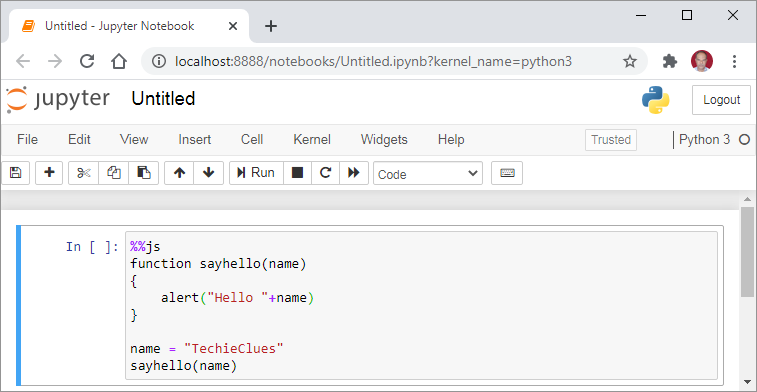Click the browser Back arrow

[x=23, y=61]
